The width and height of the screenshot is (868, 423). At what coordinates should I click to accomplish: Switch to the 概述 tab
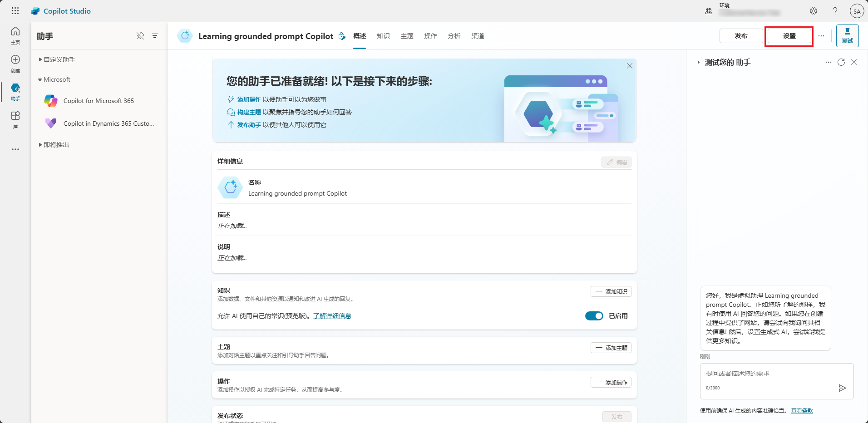coord(360,36)
